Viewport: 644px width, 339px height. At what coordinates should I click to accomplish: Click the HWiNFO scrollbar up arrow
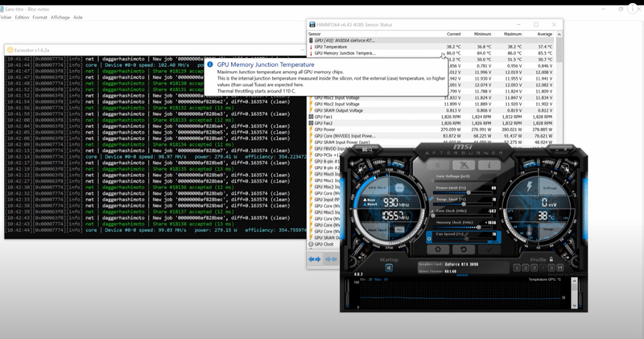(559, 35)
